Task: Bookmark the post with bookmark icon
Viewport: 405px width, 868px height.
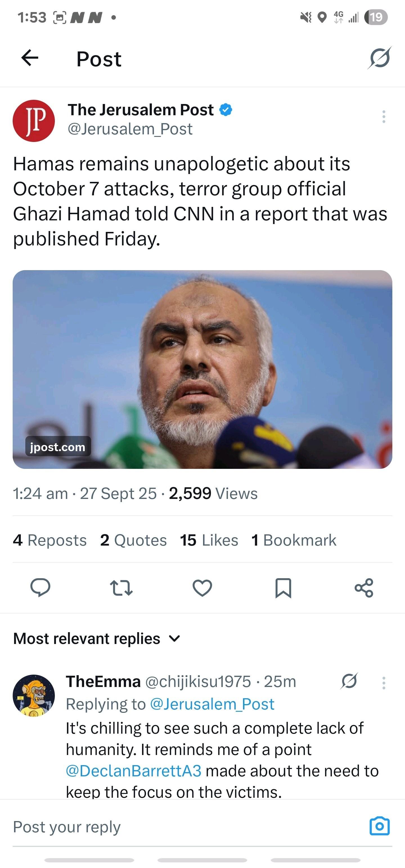Action: tap(283, 588)
